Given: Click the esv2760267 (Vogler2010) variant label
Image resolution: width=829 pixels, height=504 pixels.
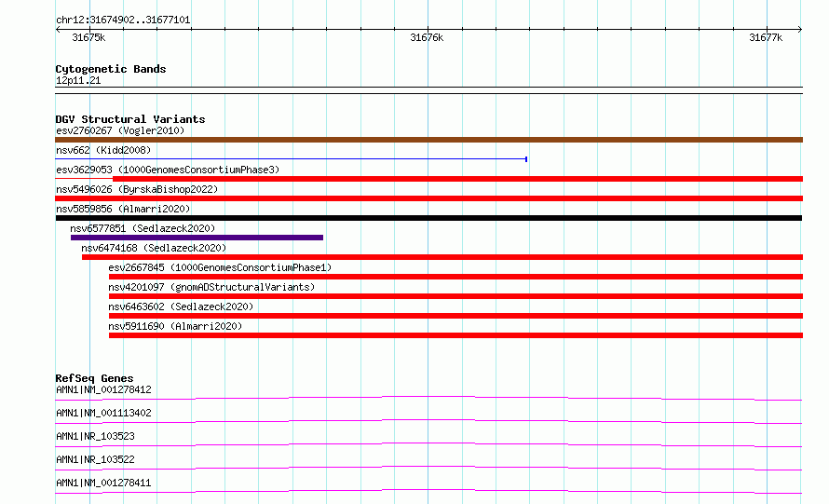Looking at the screenshot, I should tap(120, 130).
